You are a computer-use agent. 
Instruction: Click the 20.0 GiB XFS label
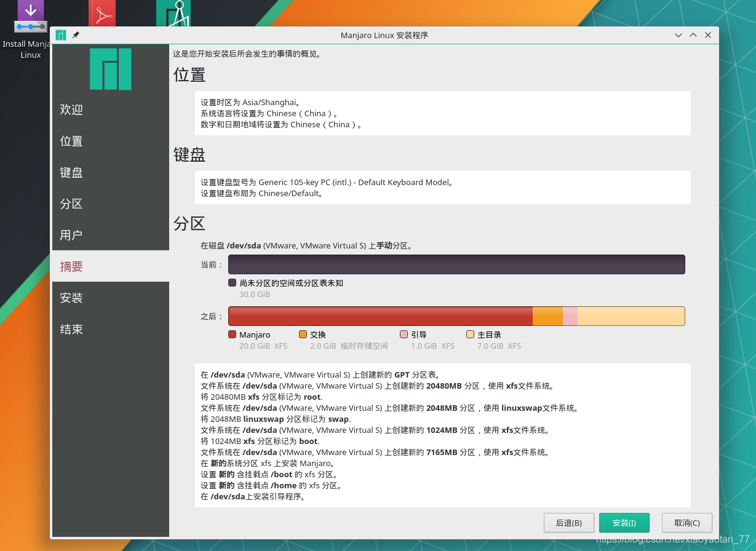pos(263,346)
